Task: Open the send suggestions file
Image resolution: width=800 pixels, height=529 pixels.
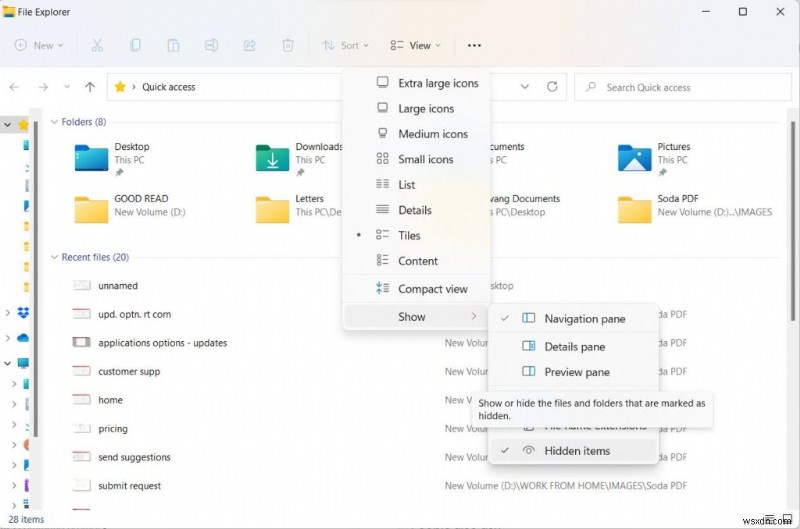Action: 134,457
